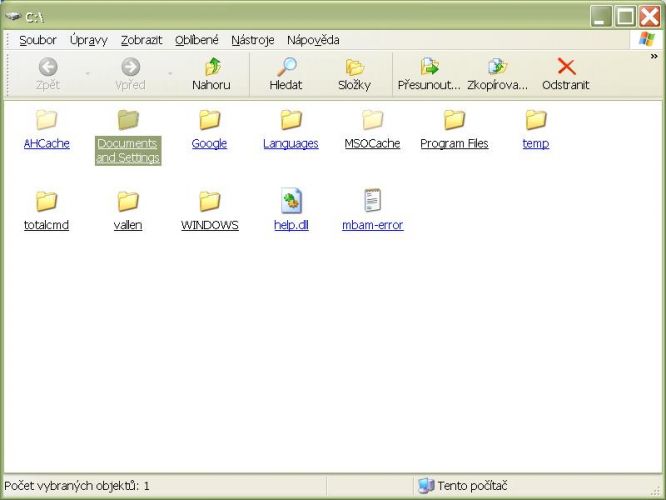Click the Google folder name link
Viewport: 666px width, 500px height.
tap(209, 144)
